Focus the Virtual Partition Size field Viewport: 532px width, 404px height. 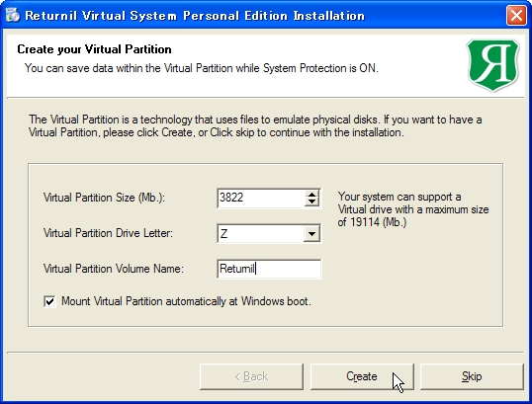[261, 198]
